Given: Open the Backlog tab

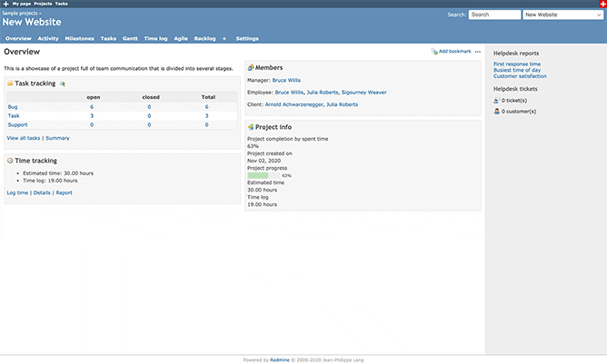Looking at the screenshot, I should point(204,39).
